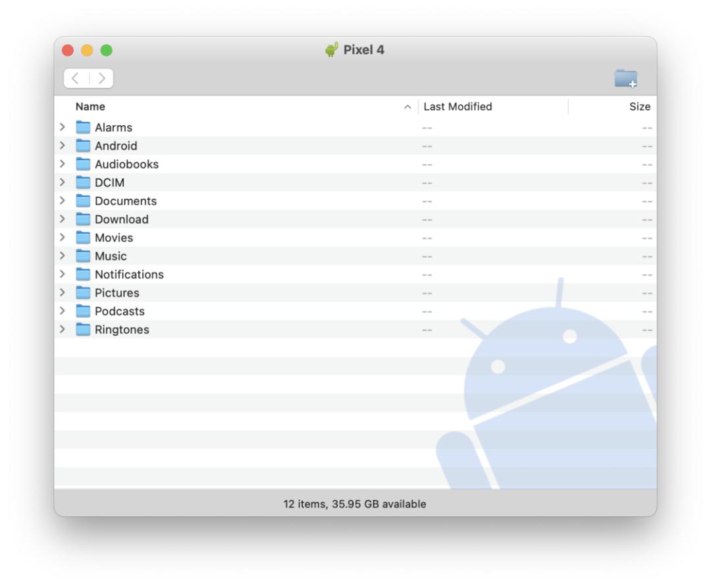This screenshot has height=588, width=711.
Task: Click the Podcasts folder icon
Action: pyautogui.click(x=83, y=311)
